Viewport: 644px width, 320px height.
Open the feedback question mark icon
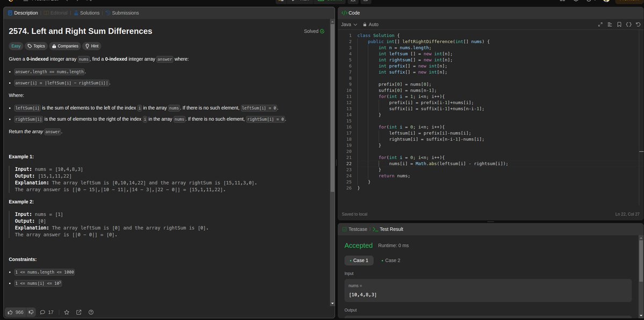point(90,312)
